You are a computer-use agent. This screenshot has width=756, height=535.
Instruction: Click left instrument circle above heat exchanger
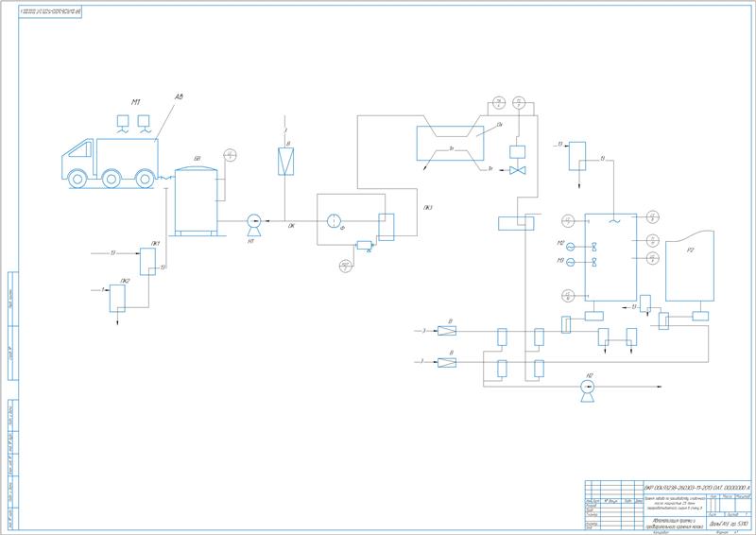(500, 102)
